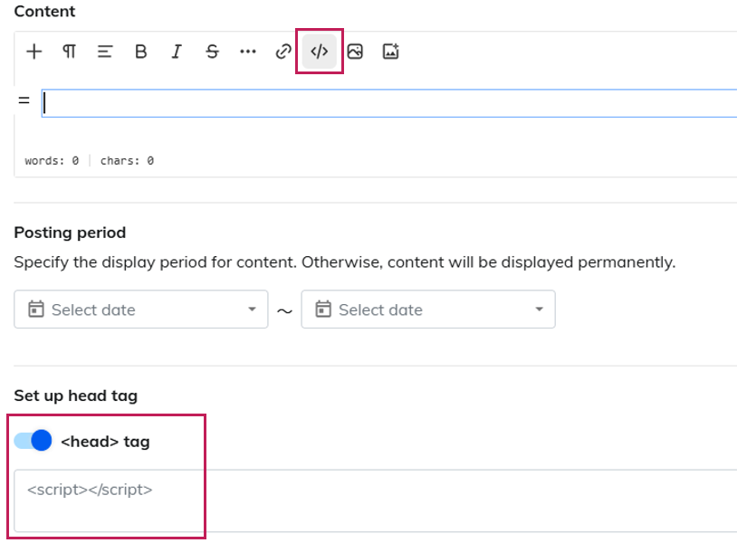
Task: Expand the start date dropdown arrow
Action: pyautogui.click(x=252, y=310)
